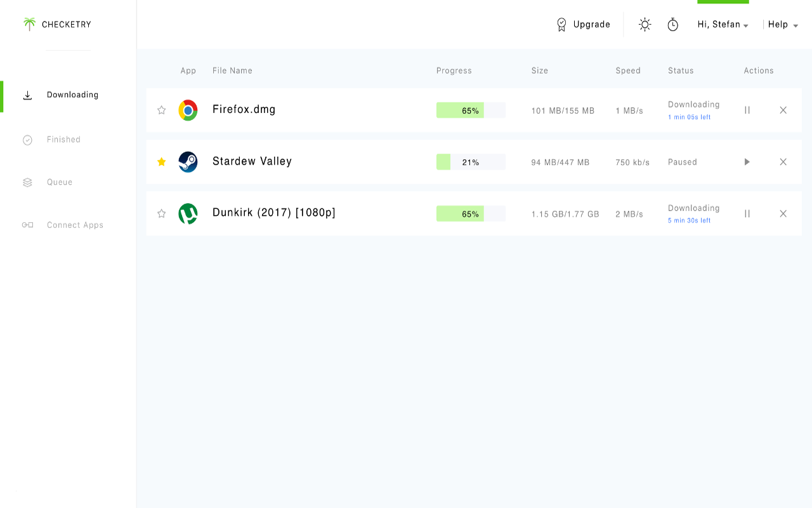Resume the paused Stardew Valley download
The height and width of the screenshot is (508, 812).
coord(747,162)
